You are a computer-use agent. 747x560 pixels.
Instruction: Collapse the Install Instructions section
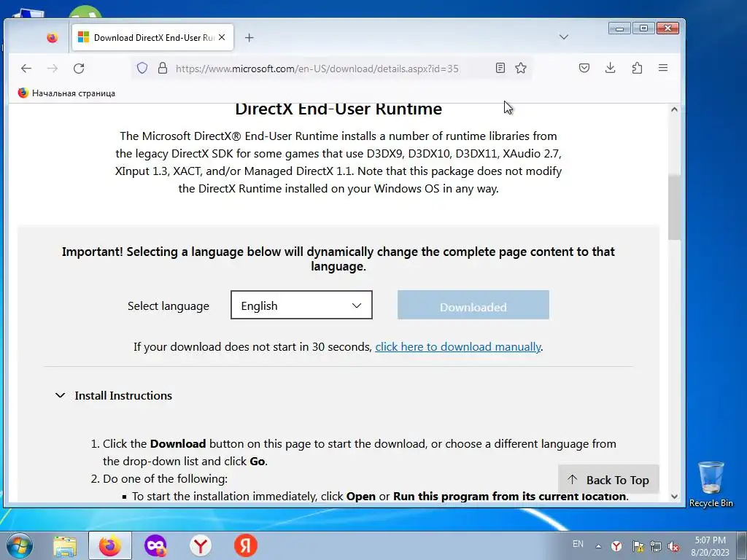click(114, 396)
